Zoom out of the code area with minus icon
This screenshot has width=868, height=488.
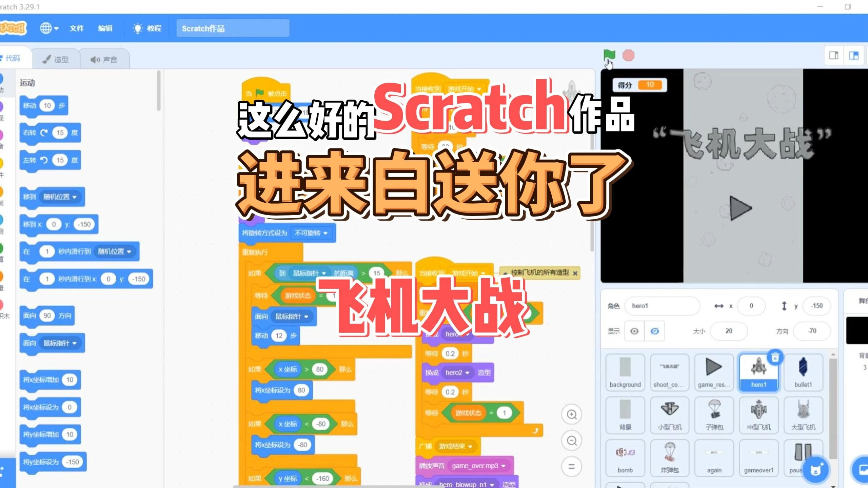click(572, 441)
